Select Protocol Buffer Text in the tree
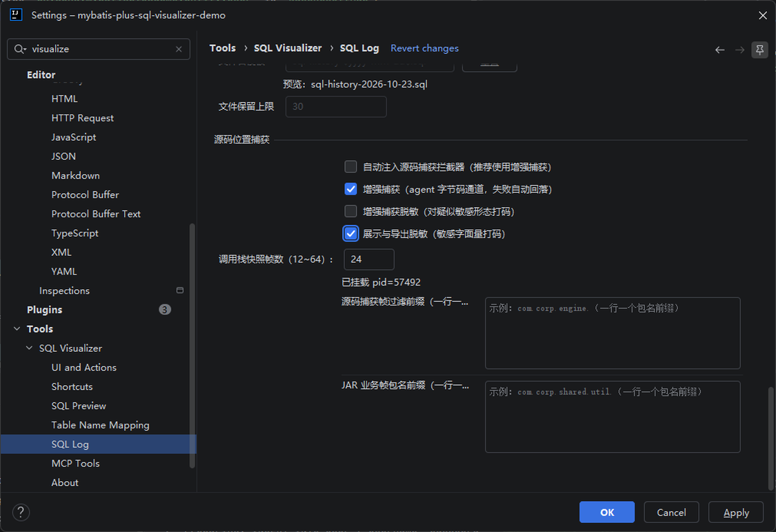The height and width of the screenshot is (532, 776). [x=96, y=215]
